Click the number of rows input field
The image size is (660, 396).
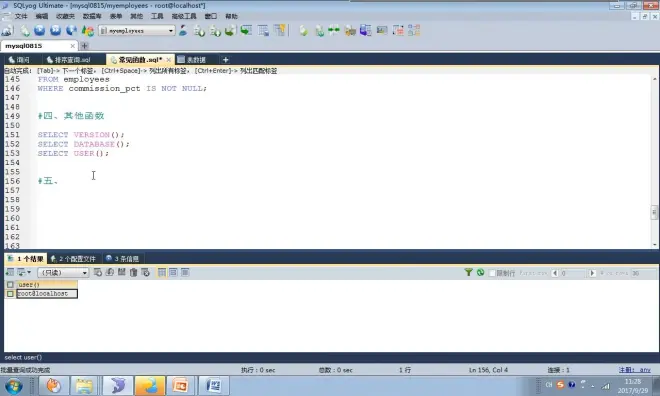point(643,273)
